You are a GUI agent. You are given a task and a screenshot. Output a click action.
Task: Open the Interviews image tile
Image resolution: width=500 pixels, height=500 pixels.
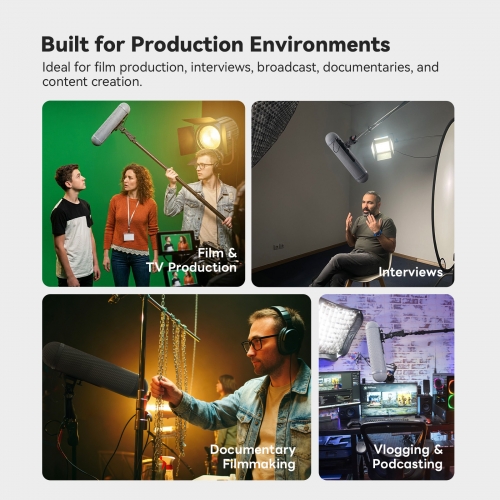click(353, 194)
